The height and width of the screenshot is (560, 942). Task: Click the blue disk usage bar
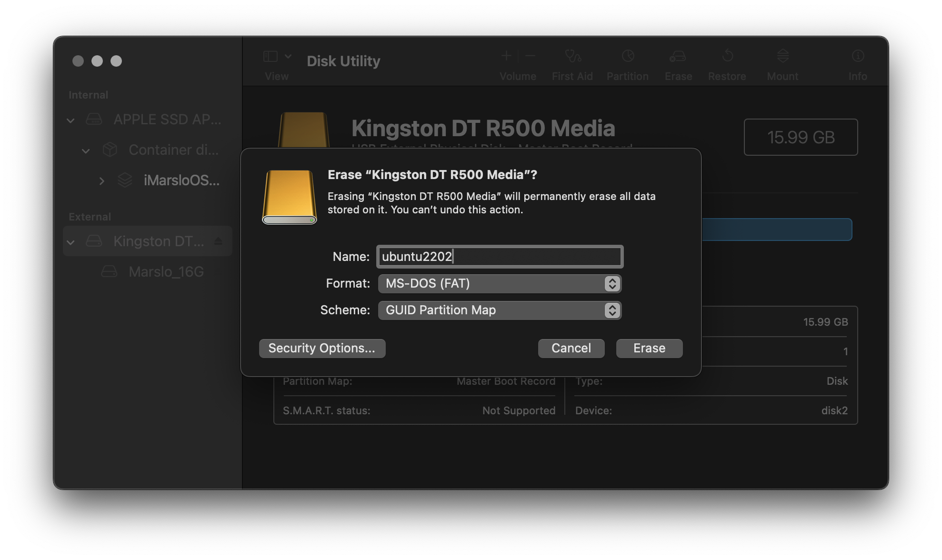(776, 230)
